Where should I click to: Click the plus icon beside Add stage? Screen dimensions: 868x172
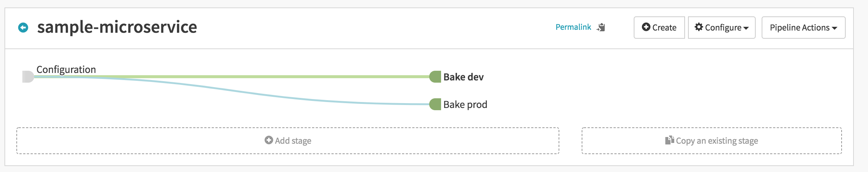click(269, 140)
